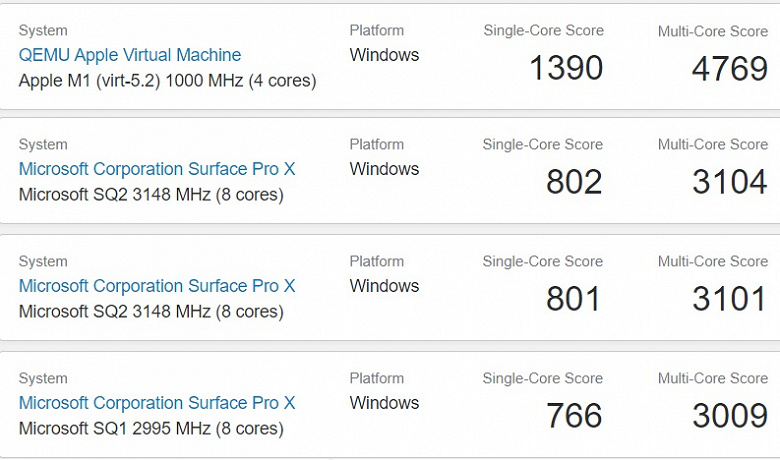Click Single-Core Score heading above 1390

click(543, 31)
